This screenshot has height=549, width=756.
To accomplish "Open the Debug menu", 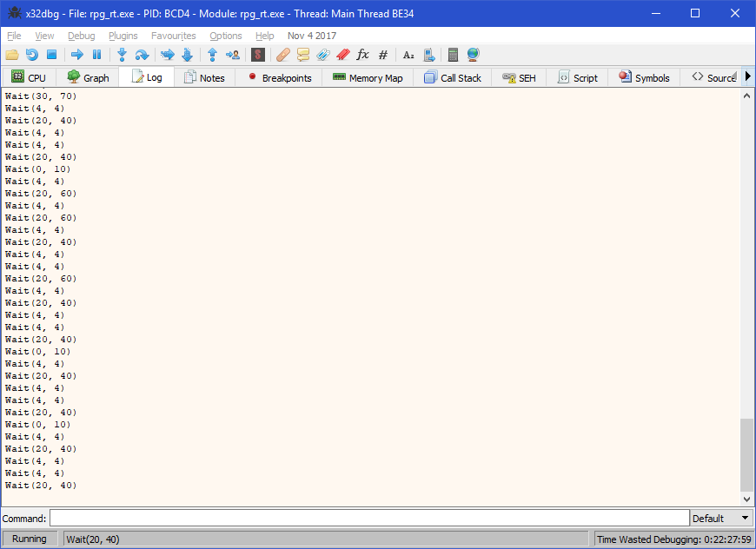I will [81, 36].
